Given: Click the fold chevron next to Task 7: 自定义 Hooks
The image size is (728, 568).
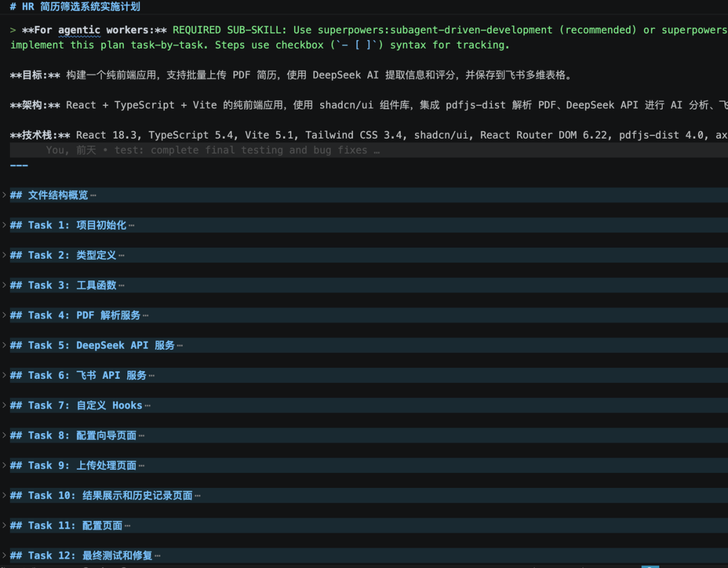Looking at the screenshot, I should [4, 405].
